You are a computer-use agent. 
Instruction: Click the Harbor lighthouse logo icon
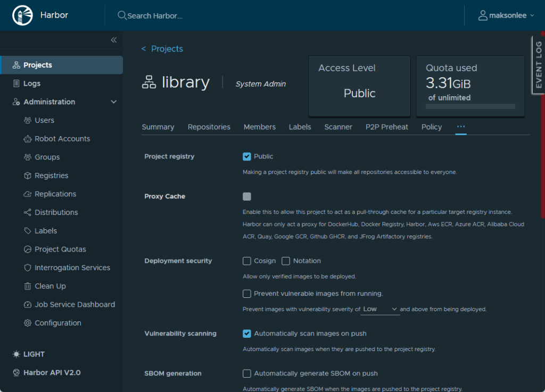[x=23, y=15]
